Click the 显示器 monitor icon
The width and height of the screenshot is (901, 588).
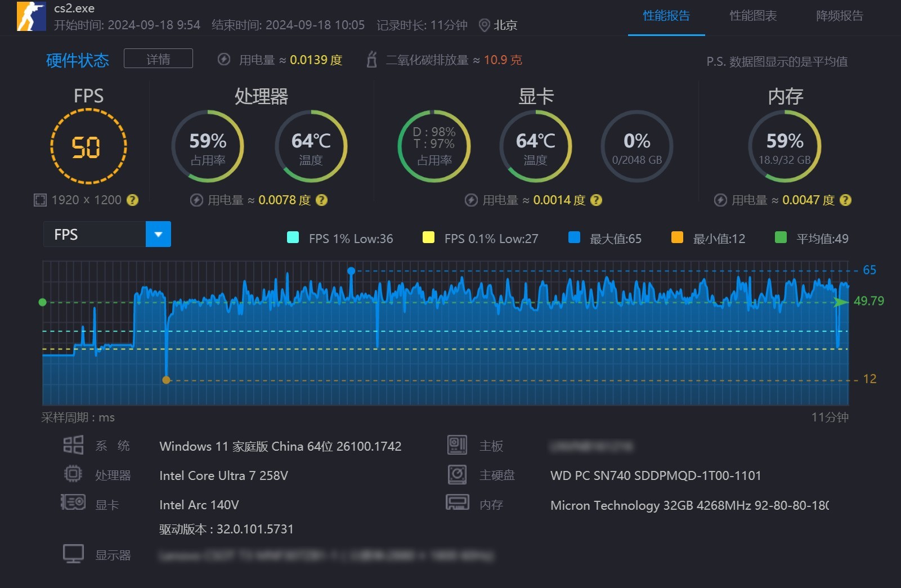click(74, 554)
